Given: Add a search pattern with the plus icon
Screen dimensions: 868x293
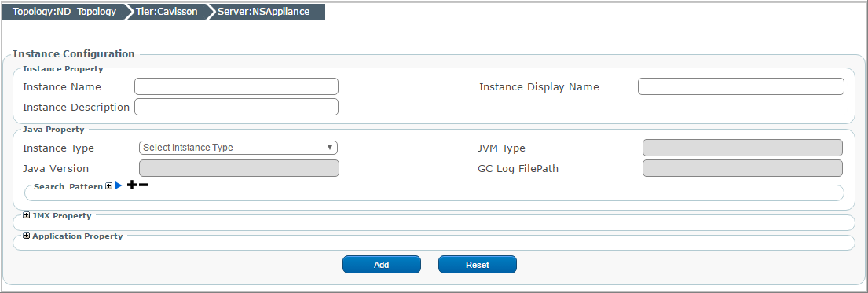Looking at the screenshot, I should click(132, 185).
